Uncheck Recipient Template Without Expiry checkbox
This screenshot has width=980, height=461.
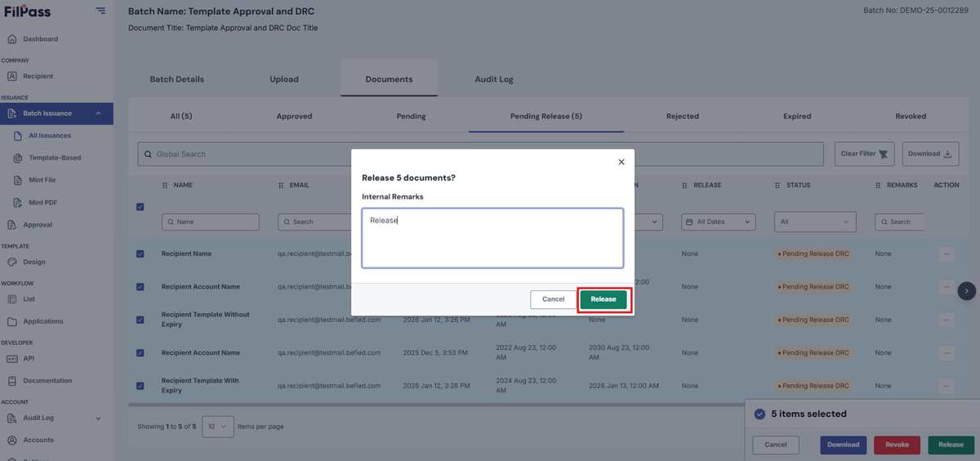[x=140, y=320]
